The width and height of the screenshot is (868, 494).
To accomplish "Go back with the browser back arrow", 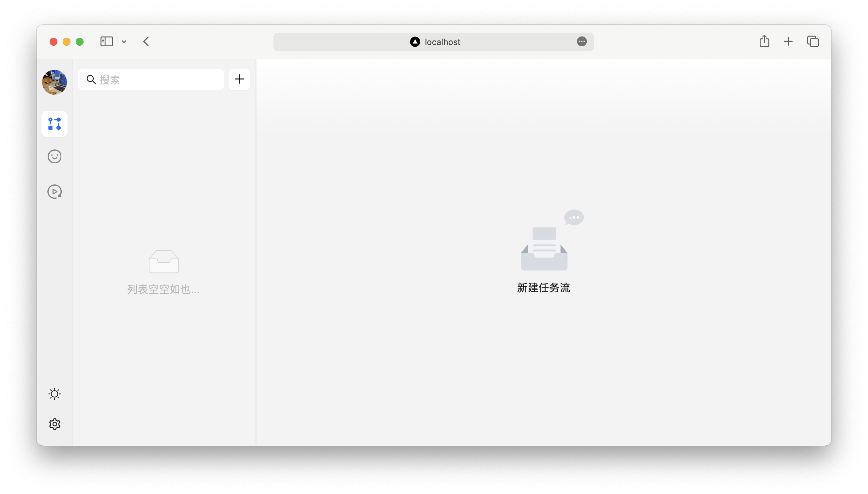I will 146,42.
